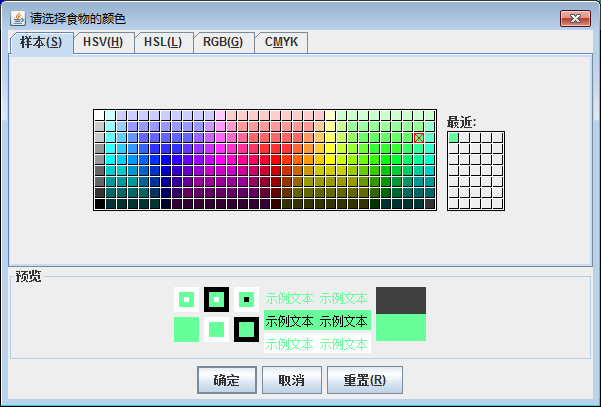Click the black 示例文本 text on green background
601x407 pixels.
click(x=317, y=321)
